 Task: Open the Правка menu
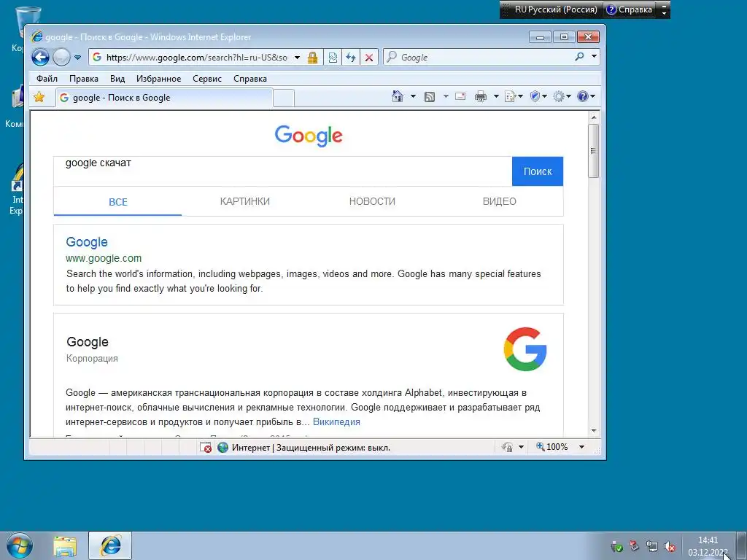click(x=84, y=79)
